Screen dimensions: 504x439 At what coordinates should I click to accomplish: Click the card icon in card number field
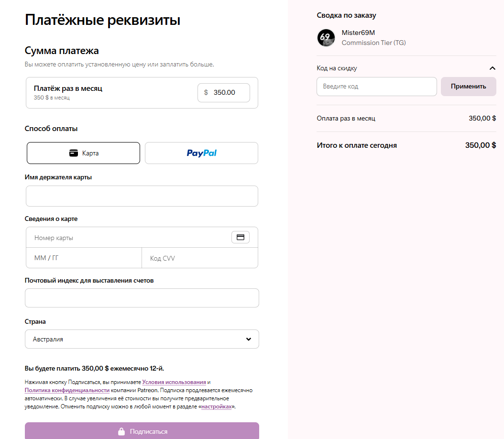click(x=241, y=237)
